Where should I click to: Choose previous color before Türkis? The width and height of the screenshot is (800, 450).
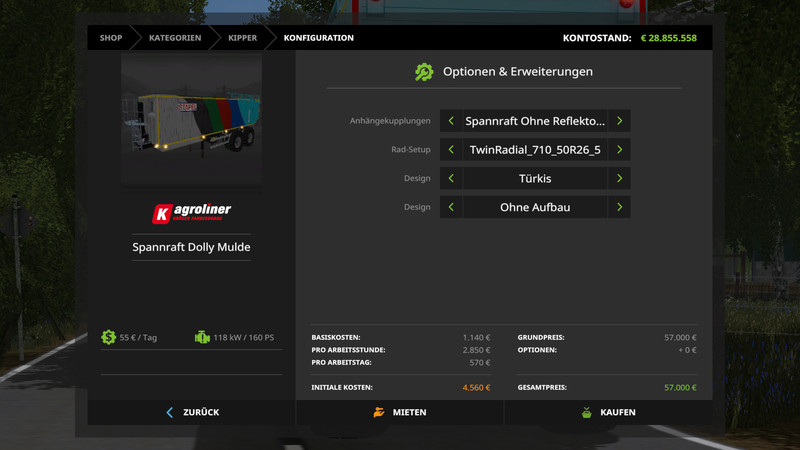[x=451, y=179]
